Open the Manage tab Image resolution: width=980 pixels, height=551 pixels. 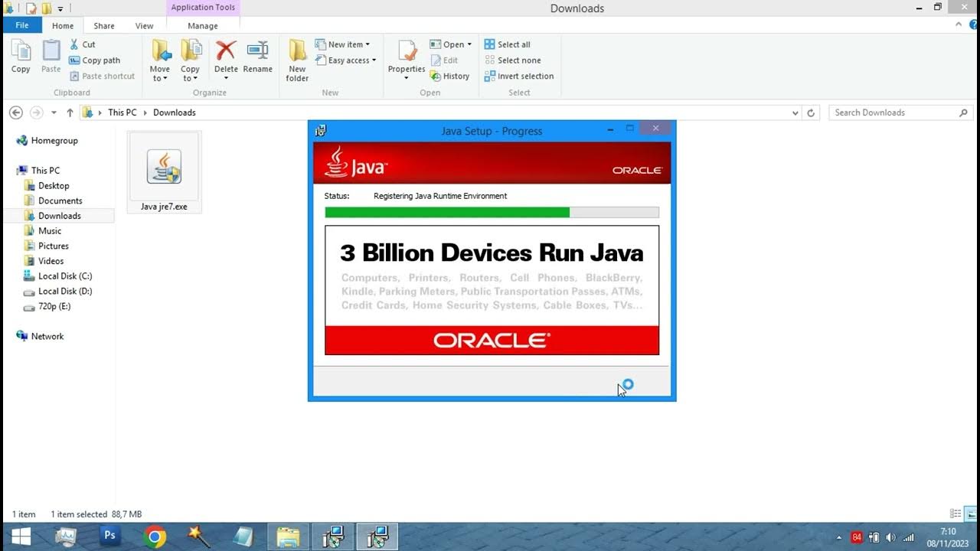[203, 25]
